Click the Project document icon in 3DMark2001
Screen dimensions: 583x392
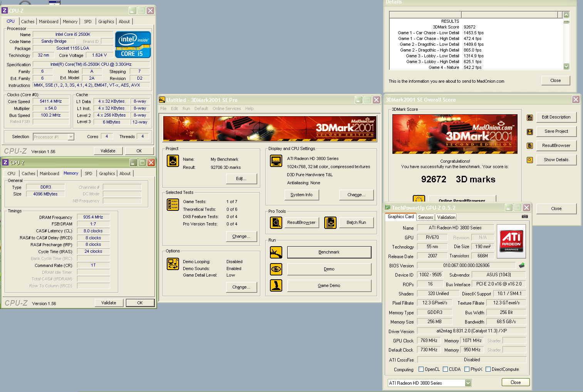(x=173, y=161)
